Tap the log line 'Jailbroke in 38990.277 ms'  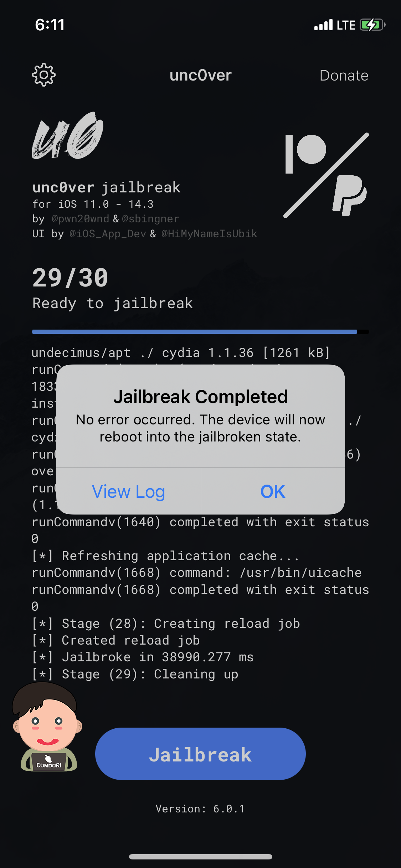pos(158,657)
